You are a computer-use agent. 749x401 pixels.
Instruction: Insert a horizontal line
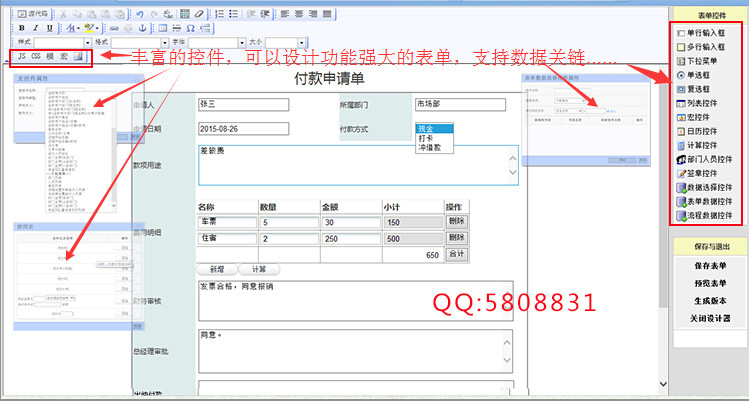coord(177,28)
